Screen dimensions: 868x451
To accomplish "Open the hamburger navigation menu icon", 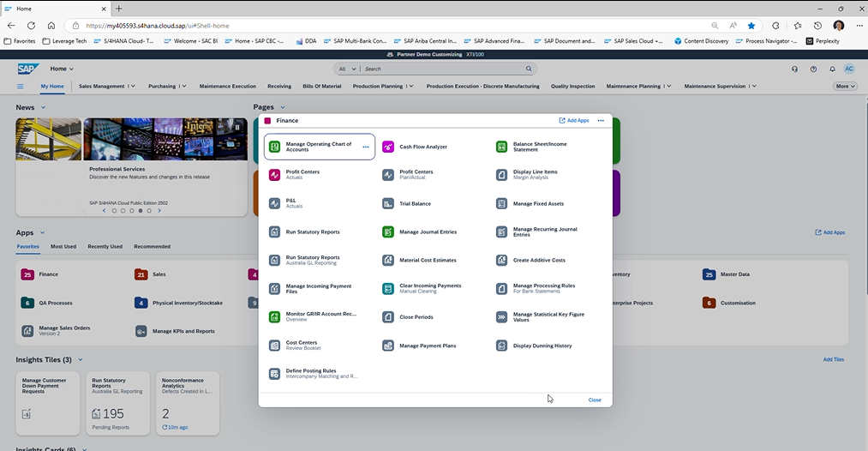I will point(21,87).
